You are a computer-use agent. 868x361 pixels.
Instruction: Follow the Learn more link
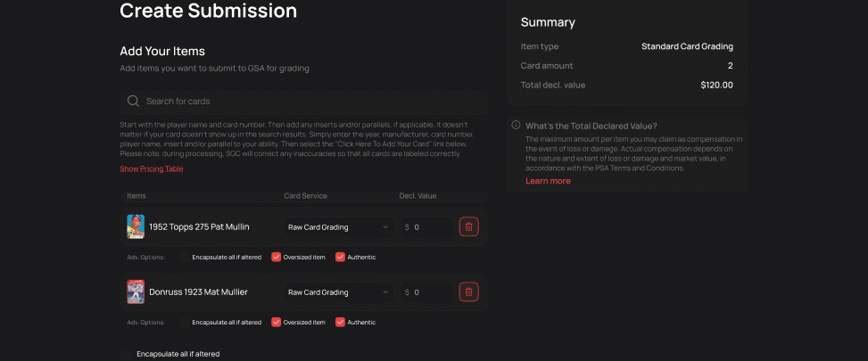[x=548, y=181]
